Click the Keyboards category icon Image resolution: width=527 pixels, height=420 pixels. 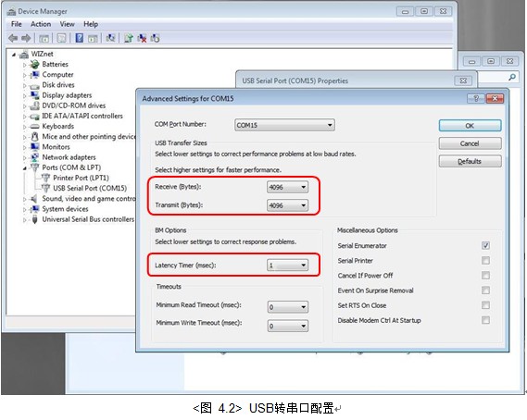(34, 127)
